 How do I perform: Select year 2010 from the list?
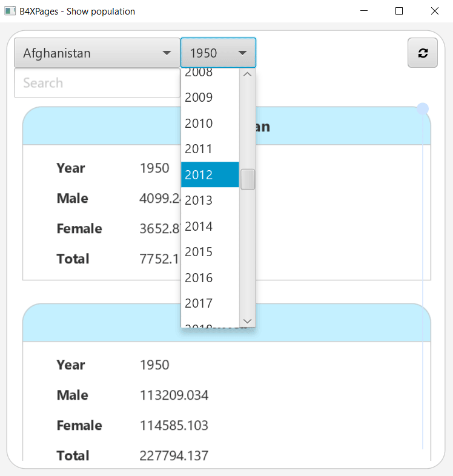[210, 124]
